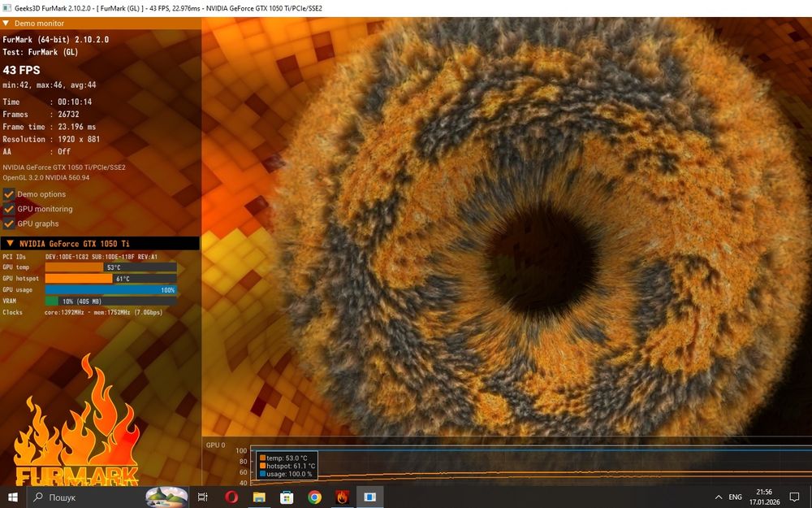Click the GPU usage 100% bar
The width and height of the screenshot is (812, 508).
pos(110,290)
